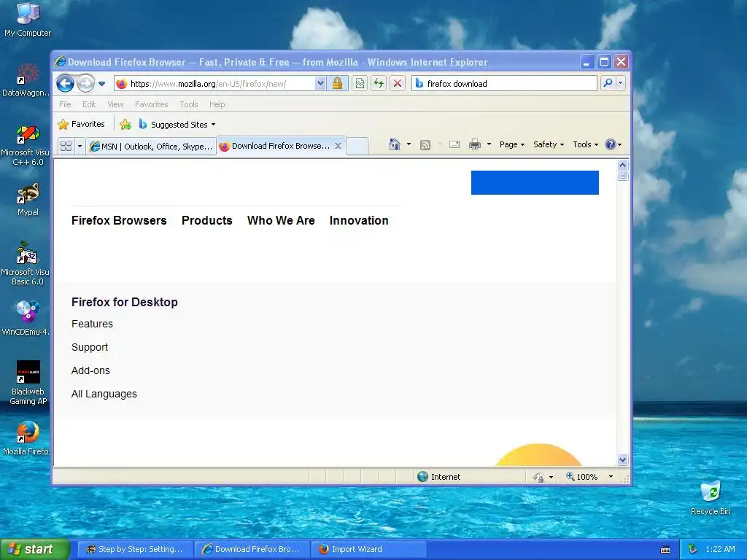The image size is (747, 560).
Task: Open the Products nav link
Action: (x=206, y=220)
